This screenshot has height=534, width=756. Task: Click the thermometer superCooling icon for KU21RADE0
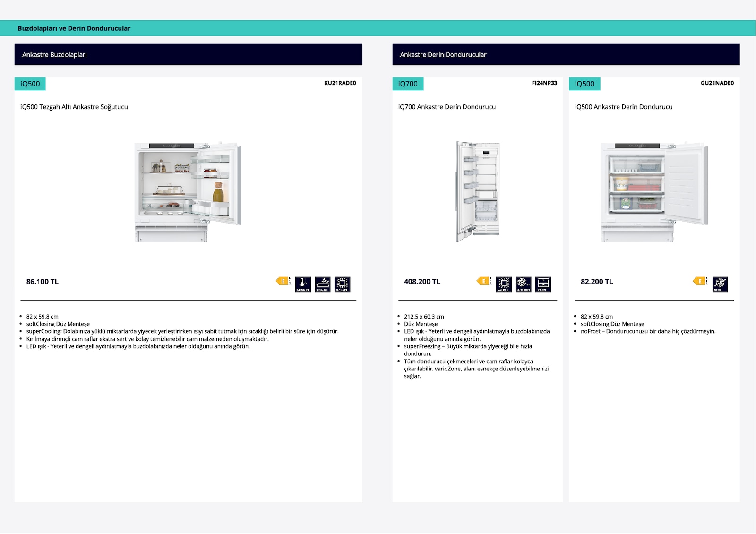[303, 284]
